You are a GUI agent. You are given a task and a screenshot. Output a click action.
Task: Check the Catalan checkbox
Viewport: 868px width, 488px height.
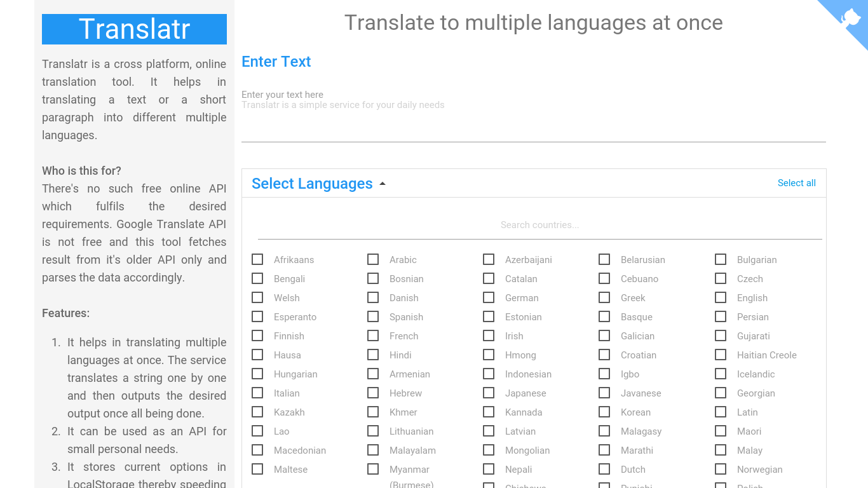489,278
